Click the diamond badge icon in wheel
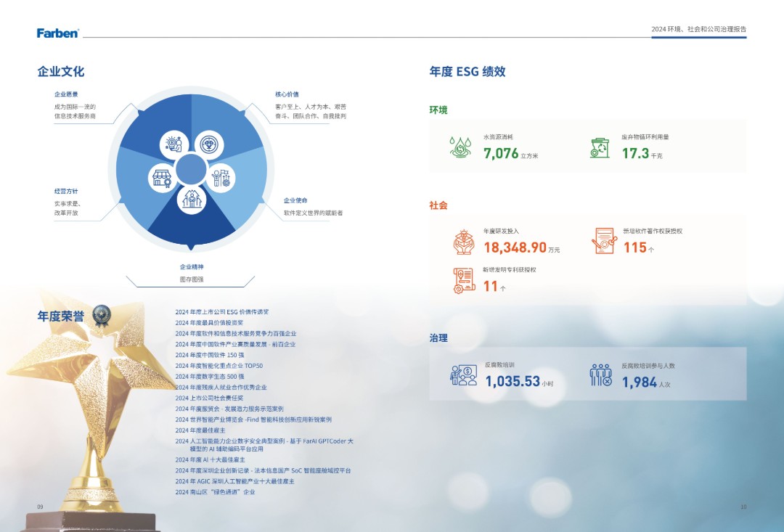The image size is (784, 532). pos(208,144)
